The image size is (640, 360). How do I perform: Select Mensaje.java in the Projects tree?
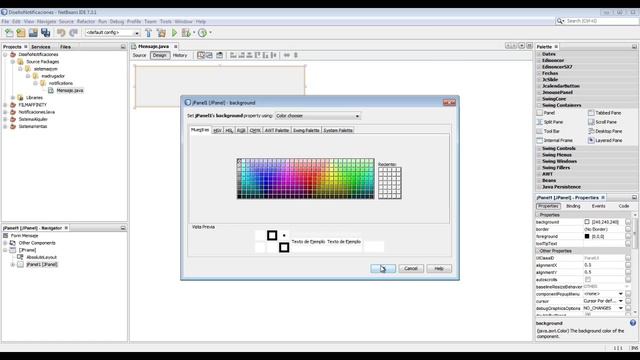70,90
